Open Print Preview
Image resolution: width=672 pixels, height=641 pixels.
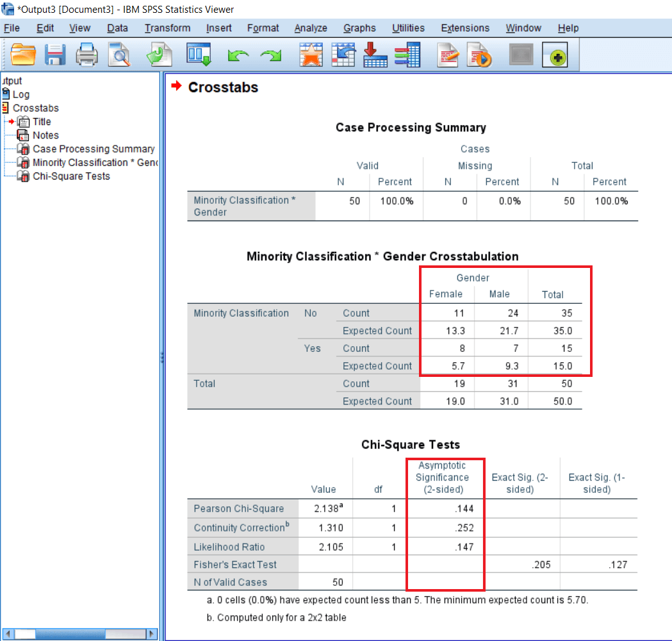pos(119,54)
